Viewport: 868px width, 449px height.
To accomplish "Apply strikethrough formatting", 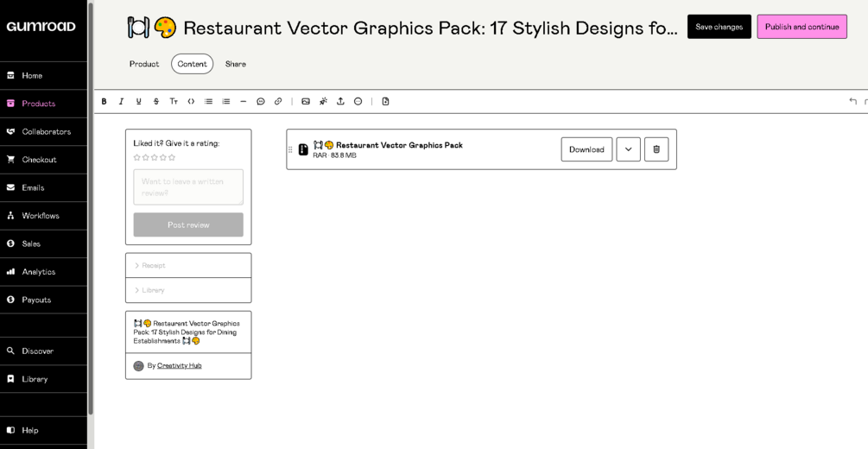I will click(156, 101).
